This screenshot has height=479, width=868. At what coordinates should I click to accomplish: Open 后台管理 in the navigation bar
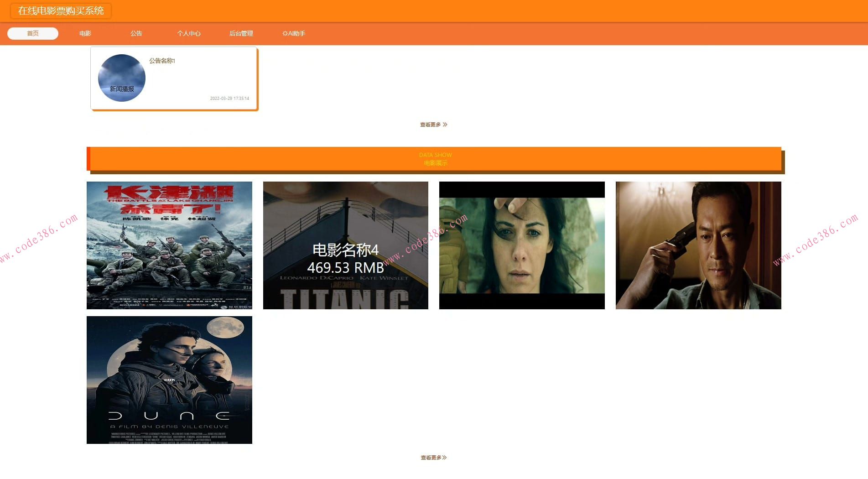[241, 33]
